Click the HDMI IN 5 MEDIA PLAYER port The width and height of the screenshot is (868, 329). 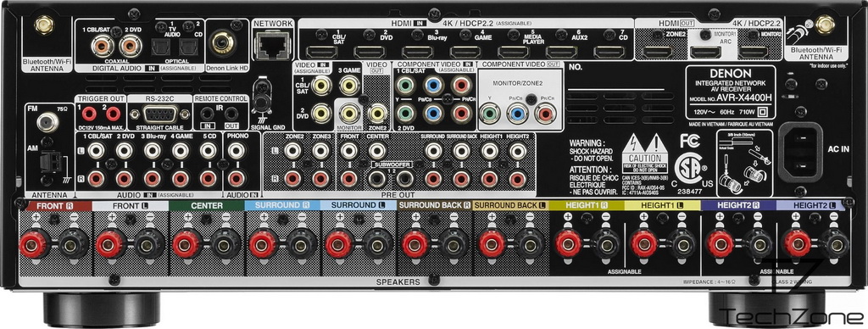pyautogui.click(x=514, y=53)
